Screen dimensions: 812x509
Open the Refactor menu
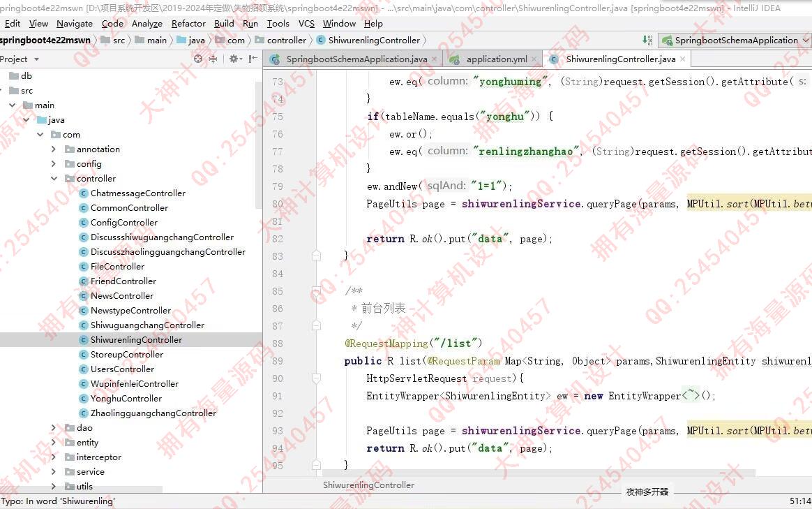coord(188,23)
